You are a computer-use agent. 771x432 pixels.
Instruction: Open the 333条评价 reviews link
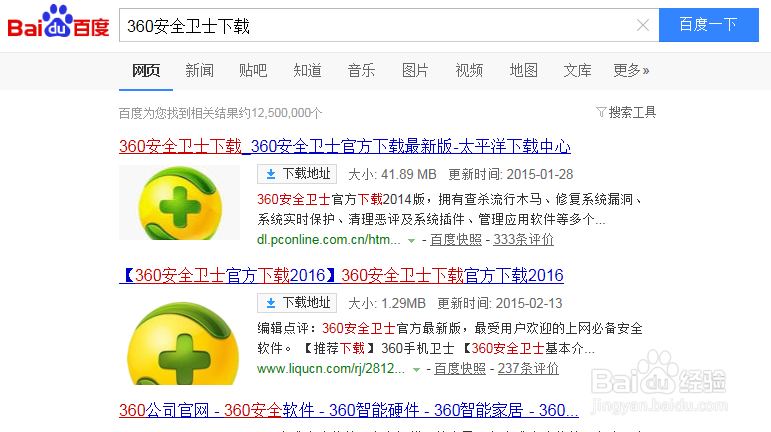(x=523, y=240)
